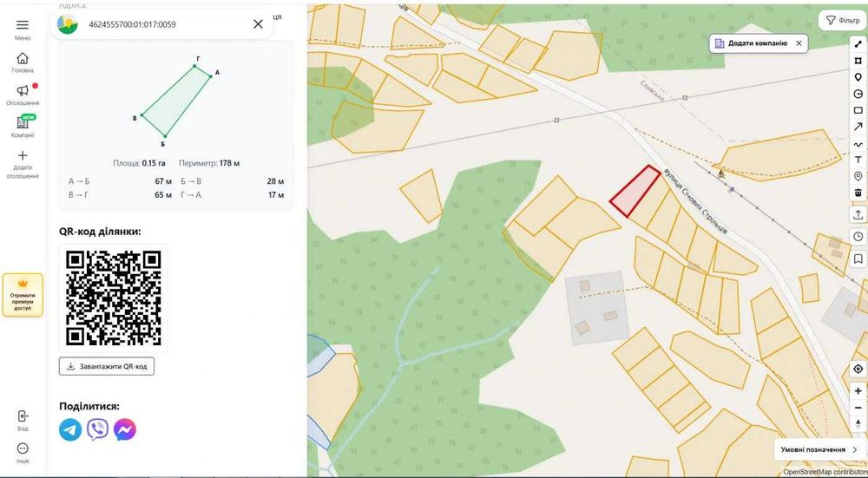868x478 pixels.
Task: Close the parcel number search bar
Action: pos(258,23)
